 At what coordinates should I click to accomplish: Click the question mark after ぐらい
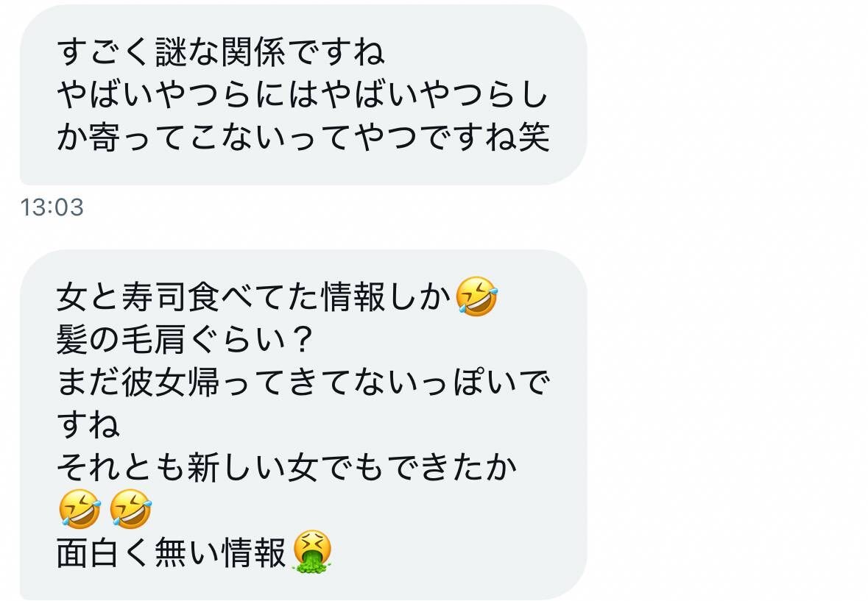[x=303, y=339]
